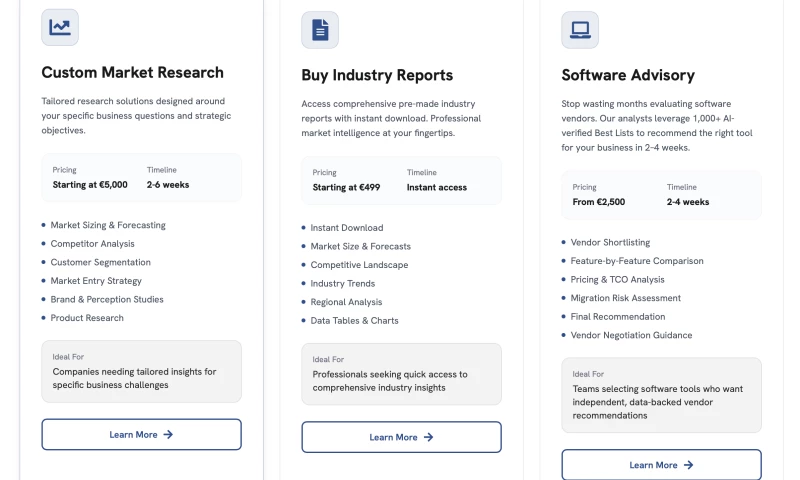
Task: Select the 'From €2,500' pricing text
Action: click(598, 202)
